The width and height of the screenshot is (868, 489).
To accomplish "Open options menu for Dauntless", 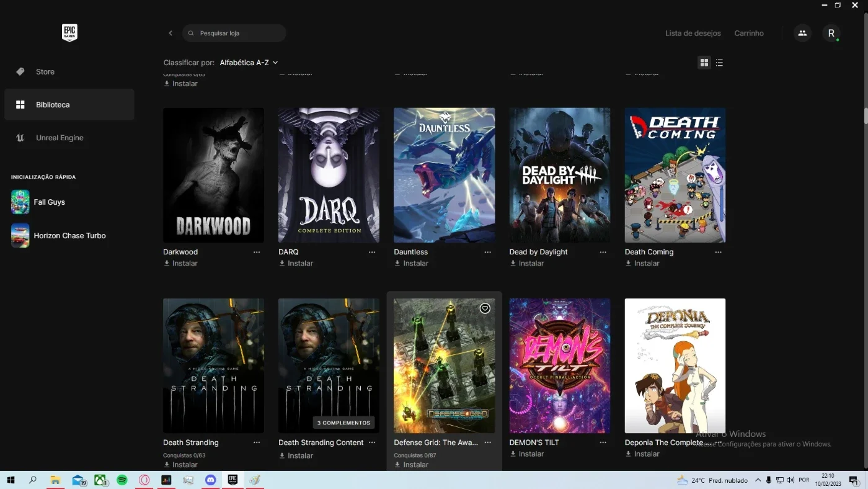I will click(487, 252).
